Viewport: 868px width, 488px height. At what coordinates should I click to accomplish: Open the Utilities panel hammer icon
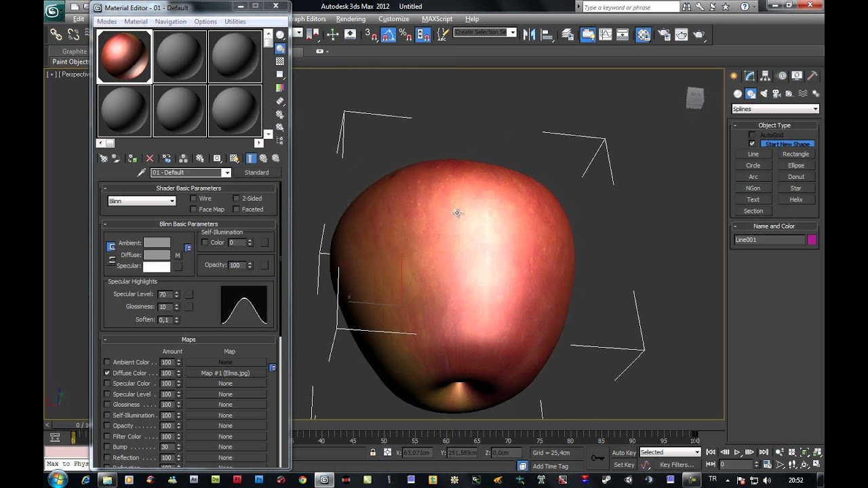812,76
